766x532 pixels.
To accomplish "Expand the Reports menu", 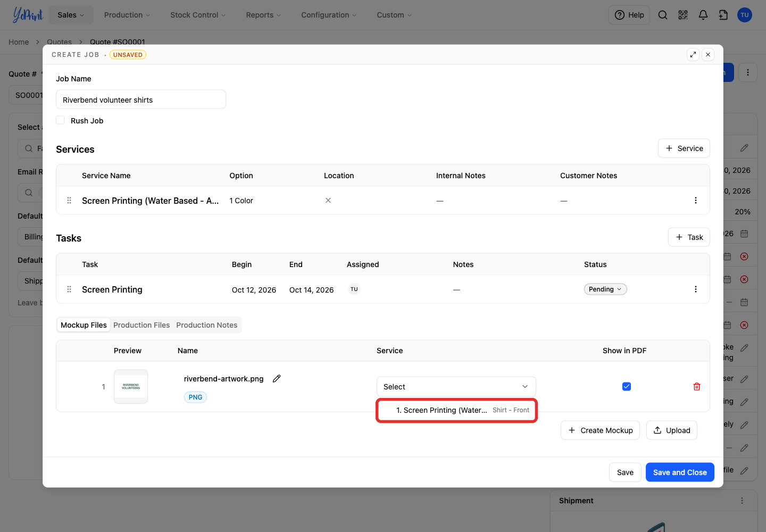I will coord(263,15).
